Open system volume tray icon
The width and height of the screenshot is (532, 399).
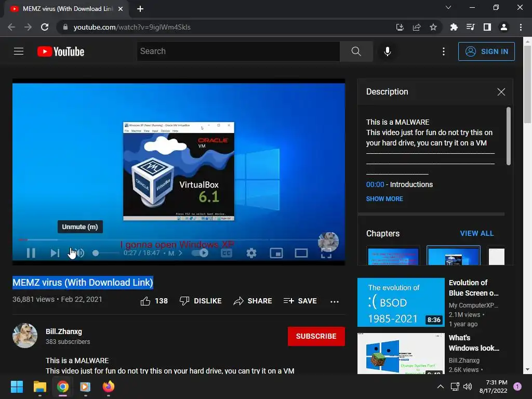coord(468,387)
